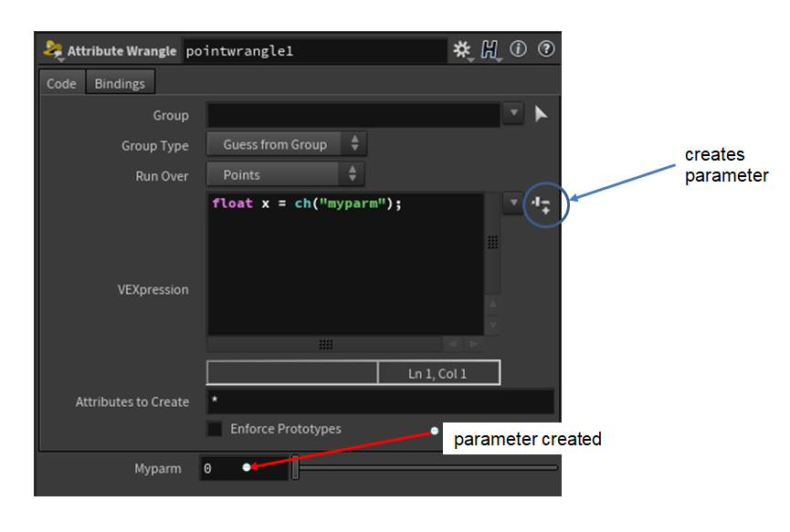The image size is (790, 532).
Task: Switch to the Bindings tab
Action: point(120,83)
